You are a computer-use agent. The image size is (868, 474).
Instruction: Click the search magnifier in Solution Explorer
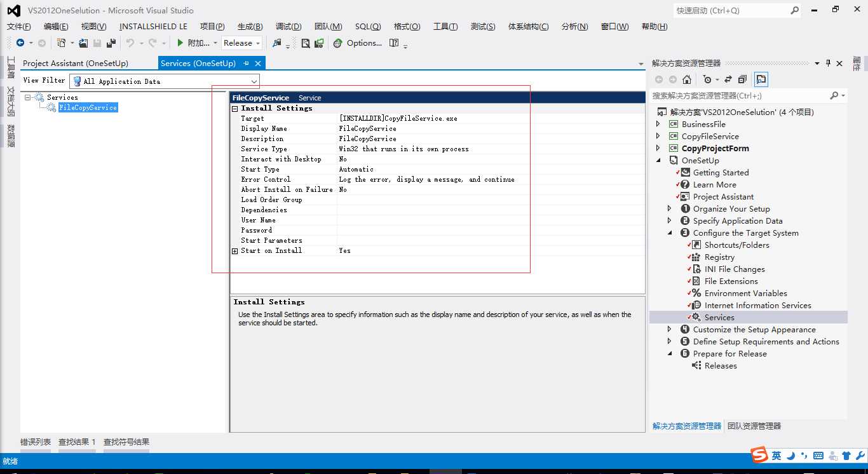click(834, 95)
